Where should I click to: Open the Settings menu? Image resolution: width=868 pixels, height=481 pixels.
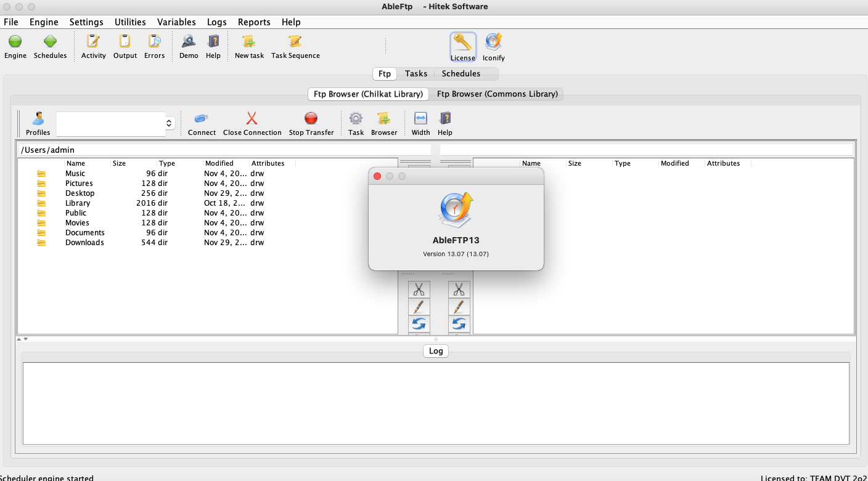(x=86, y=22)
